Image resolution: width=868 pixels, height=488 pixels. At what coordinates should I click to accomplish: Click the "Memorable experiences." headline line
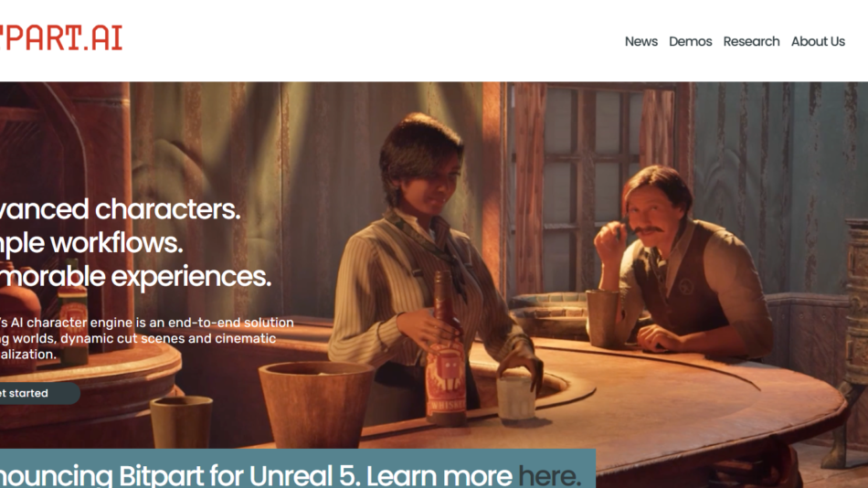135,276
